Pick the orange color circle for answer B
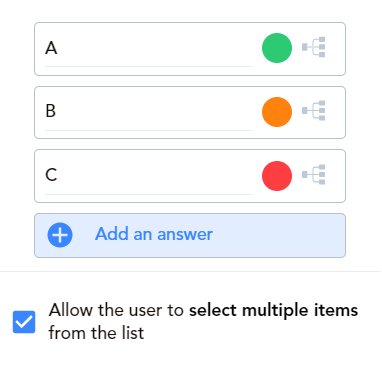This screenshot has height=367, width=382. tap(277, 112)
